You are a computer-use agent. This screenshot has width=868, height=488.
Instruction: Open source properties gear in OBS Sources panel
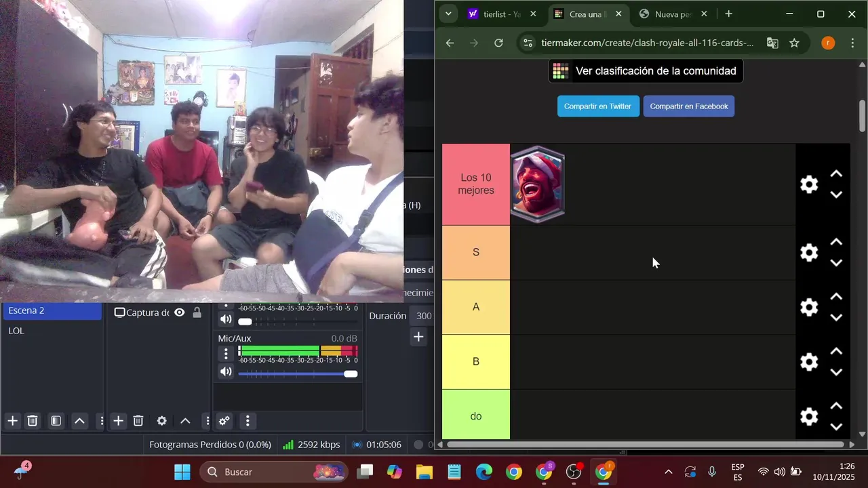(161, 421)
